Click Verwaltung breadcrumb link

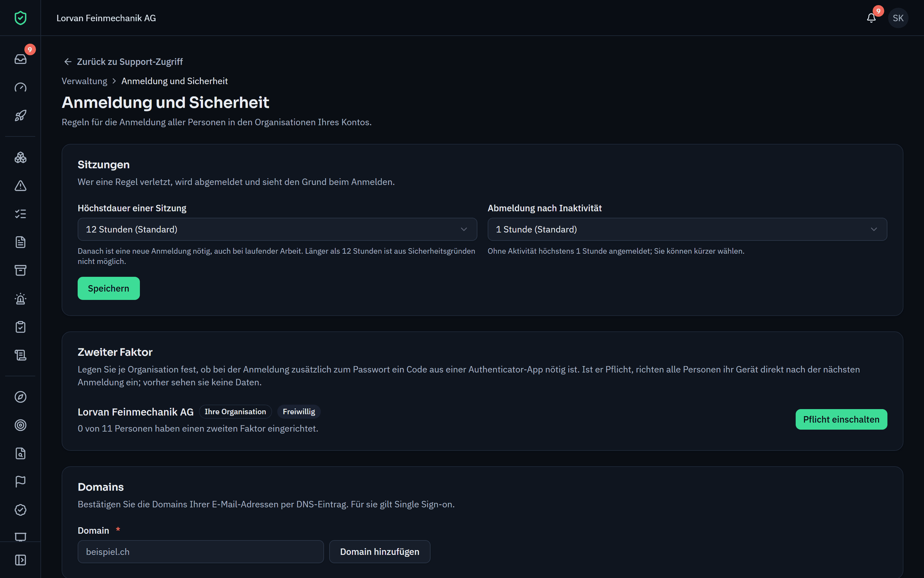coord(84,81)
